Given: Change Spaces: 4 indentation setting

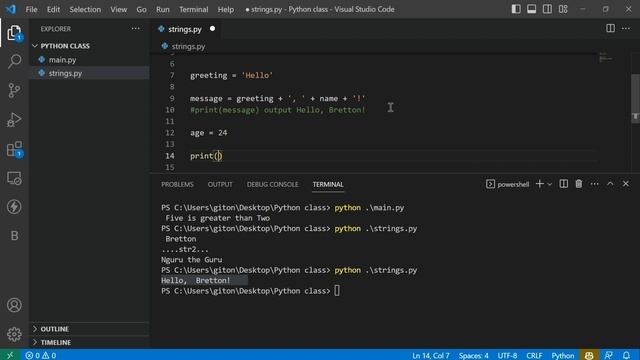Looking at the screenshot, I should [x=473, y=355].
